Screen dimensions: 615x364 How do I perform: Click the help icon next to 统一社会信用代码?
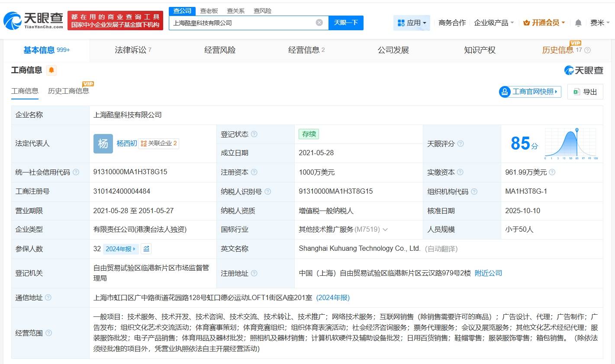pyautogui.click(x=76, y=172)
